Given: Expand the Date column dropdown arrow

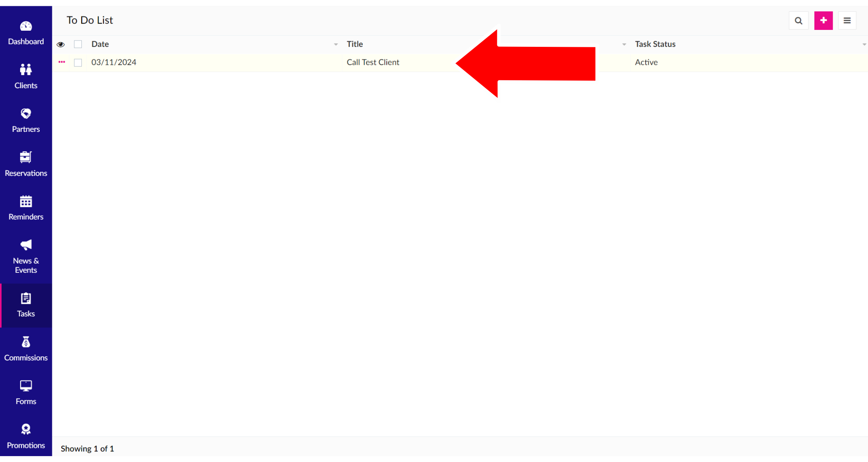Looking at the screenshot, I should click(336, 44).
